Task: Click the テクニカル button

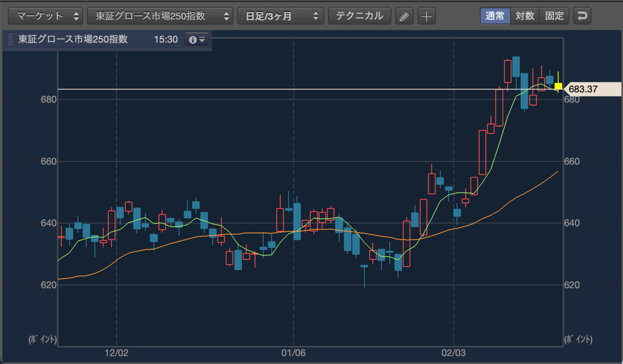Action: [360, 16]
